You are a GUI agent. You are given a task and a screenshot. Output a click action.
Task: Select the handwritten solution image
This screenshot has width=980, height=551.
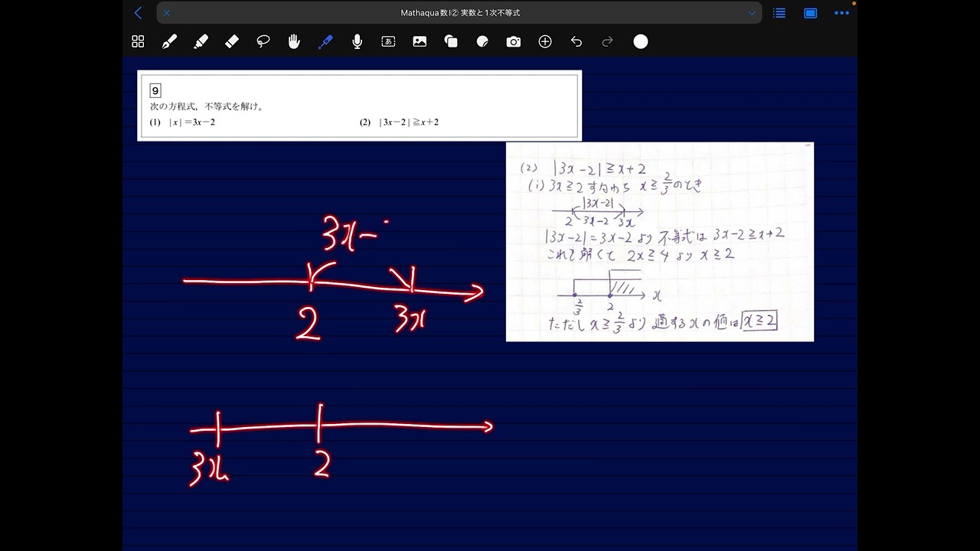click(x=660, y=242)
